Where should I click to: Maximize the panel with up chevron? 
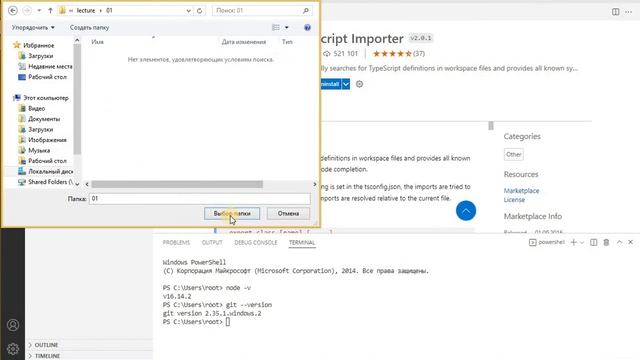point(620,242)
